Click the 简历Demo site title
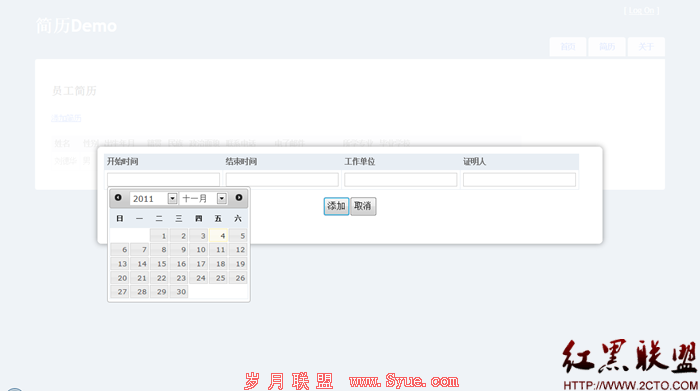The width and height of the screenshot is (700, 391). coord(76,26)
